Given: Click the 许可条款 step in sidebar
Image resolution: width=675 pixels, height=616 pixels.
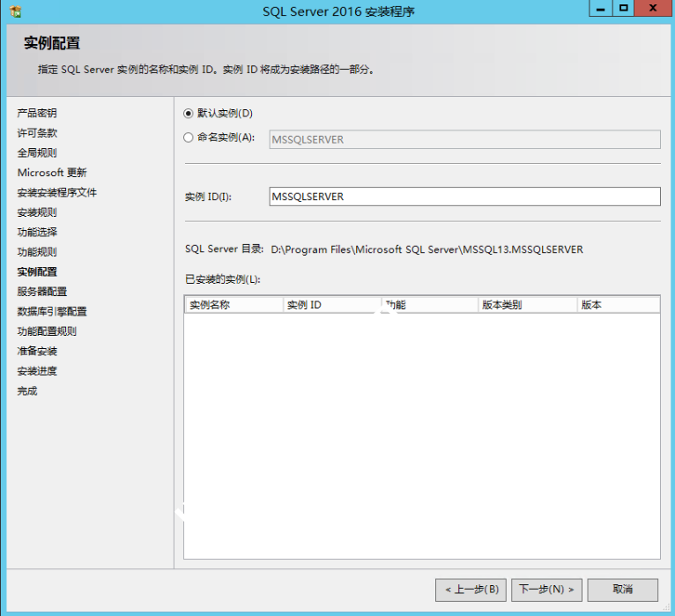Looking at the screenshot, I should pyautogui.click(x=37, y=133).
